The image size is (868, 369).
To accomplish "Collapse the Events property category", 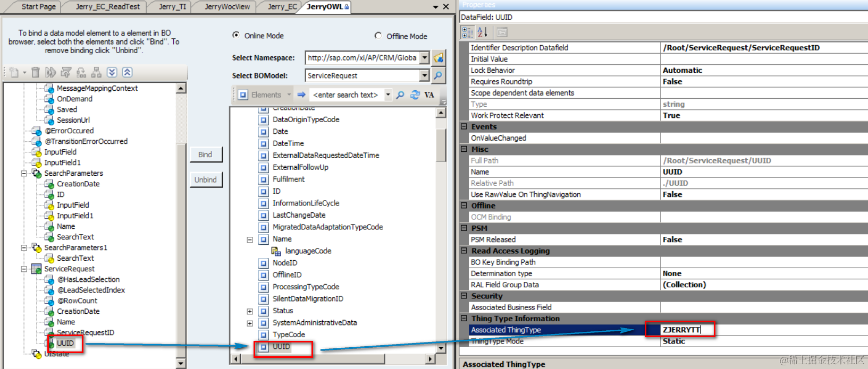I will pyautogui.click(x=464, y=126).
